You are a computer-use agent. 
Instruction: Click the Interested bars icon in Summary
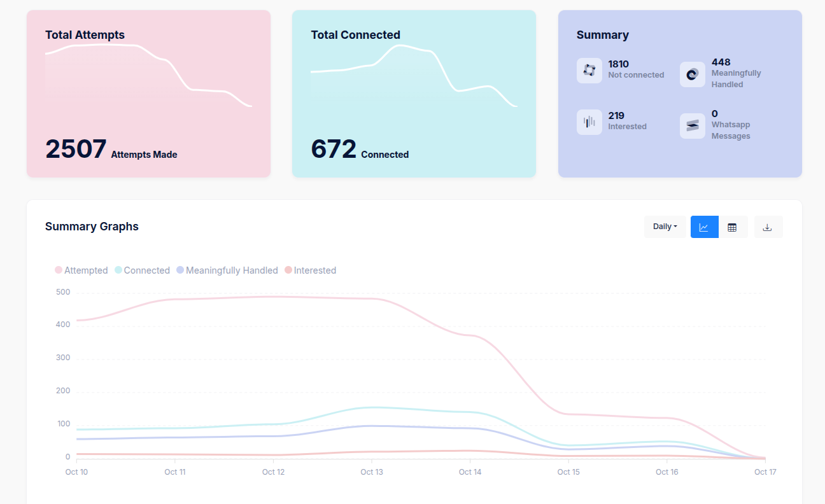tap(589, 122)
